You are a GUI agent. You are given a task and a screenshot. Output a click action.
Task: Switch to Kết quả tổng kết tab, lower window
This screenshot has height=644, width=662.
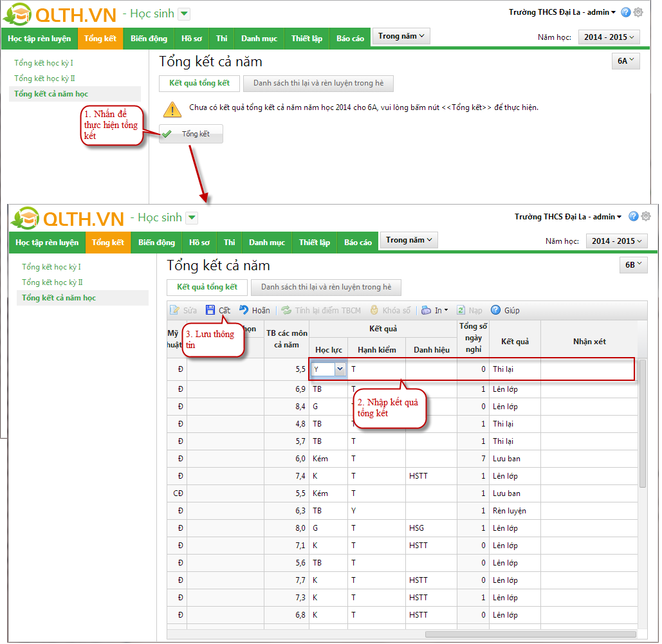[x=207, y=287]
